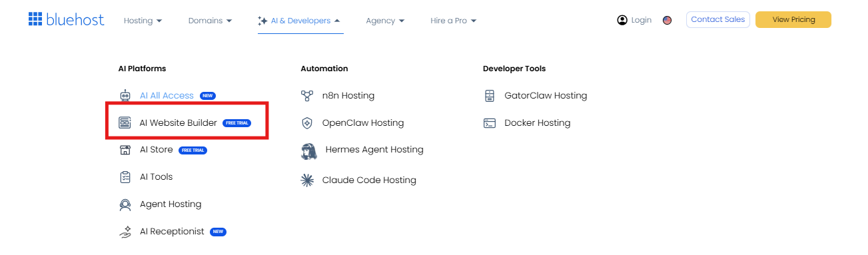This screenshot has width=868, height=255.
Task: Open the Hire a Pro dropdown
Action: [454, 21]
